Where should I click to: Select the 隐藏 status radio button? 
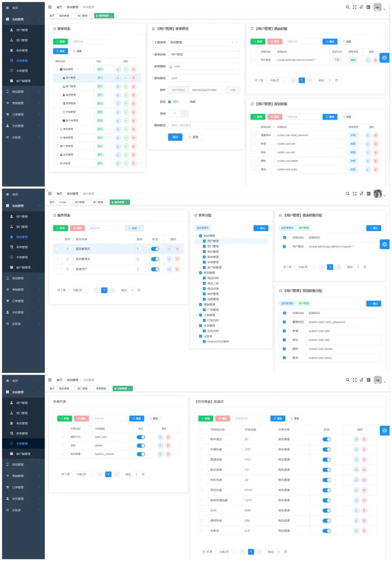187,102
